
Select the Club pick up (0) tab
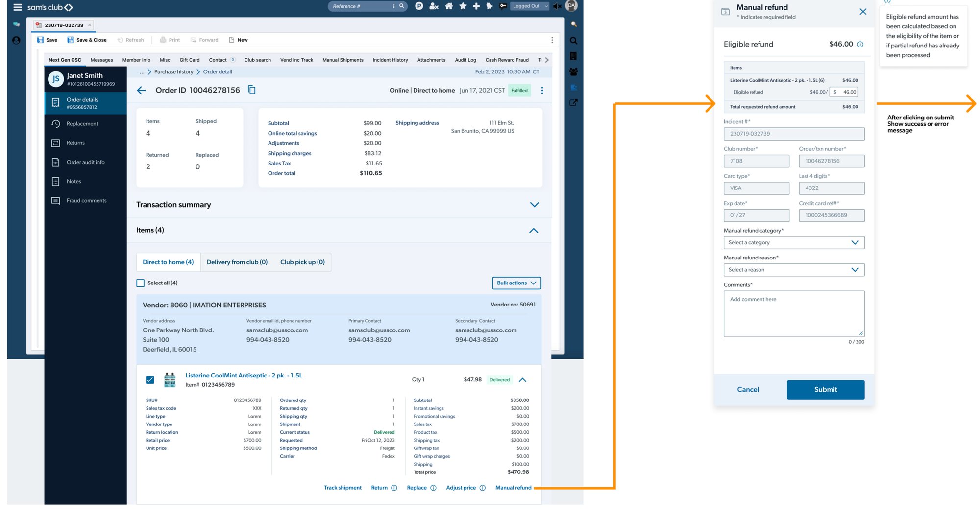pyautogui.click(x=302, y=262)
